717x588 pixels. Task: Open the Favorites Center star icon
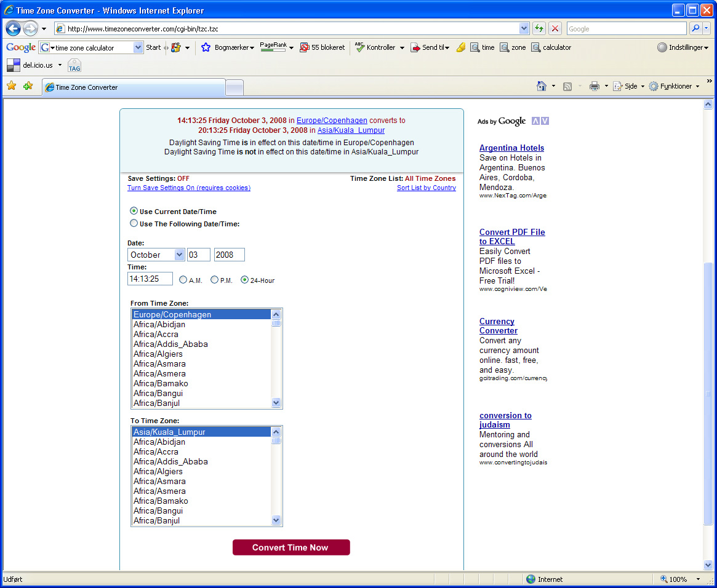point(12,85)
